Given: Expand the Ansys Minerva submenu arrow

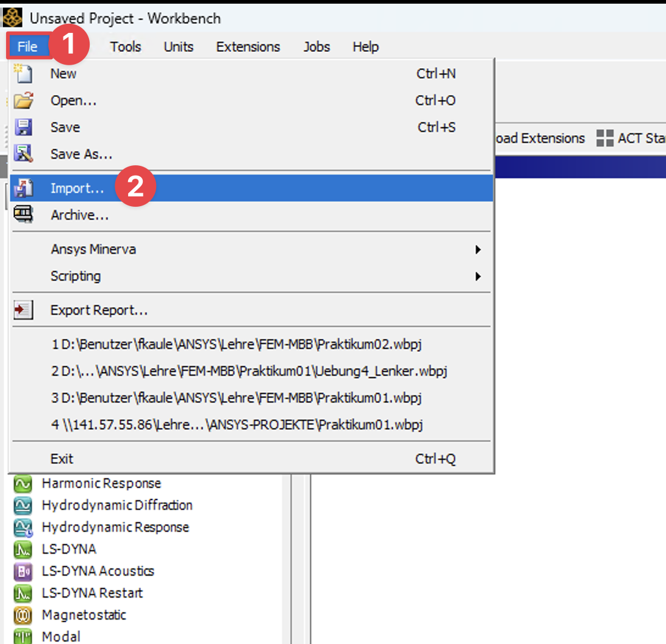Looking at the screenshot, I should [478, 249].
